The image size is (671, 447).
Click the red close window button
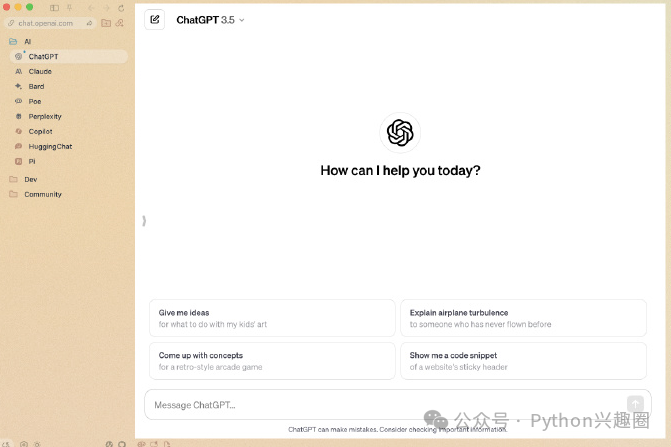(x=6, y=7)
